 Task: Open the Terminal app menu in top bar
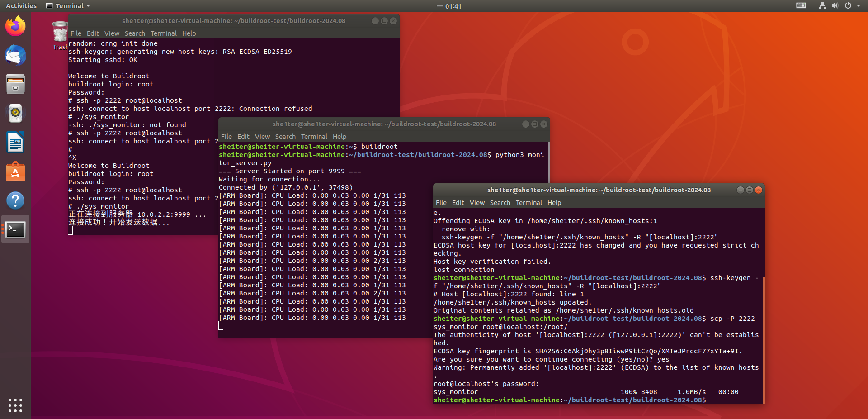[68, 6]
